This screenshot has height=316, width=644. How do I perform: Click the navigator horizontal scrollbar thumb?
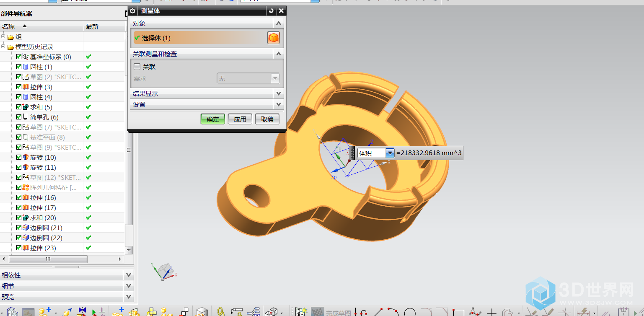[47, 259]
